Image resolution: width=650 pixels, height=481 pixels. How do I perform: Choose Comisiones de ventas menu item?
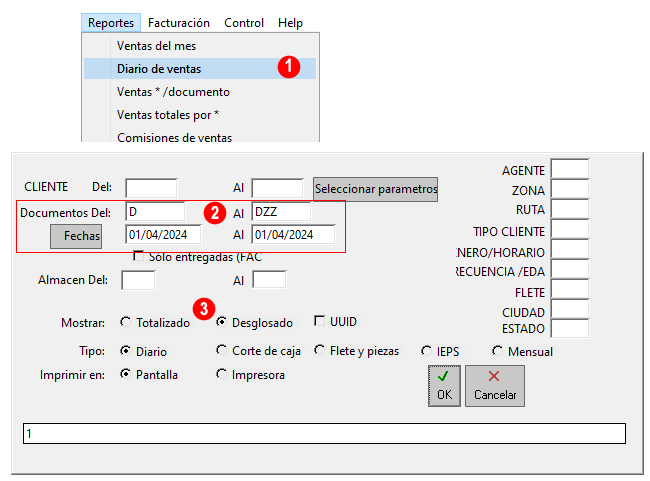click(x=174, y=138)
